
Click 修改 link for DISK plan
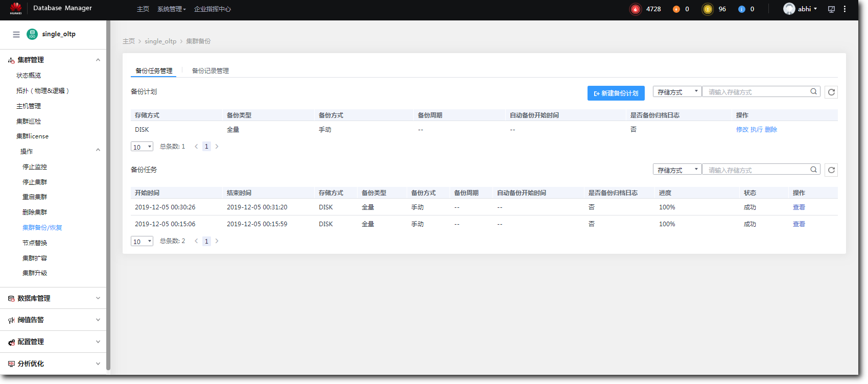click(742, 130)
